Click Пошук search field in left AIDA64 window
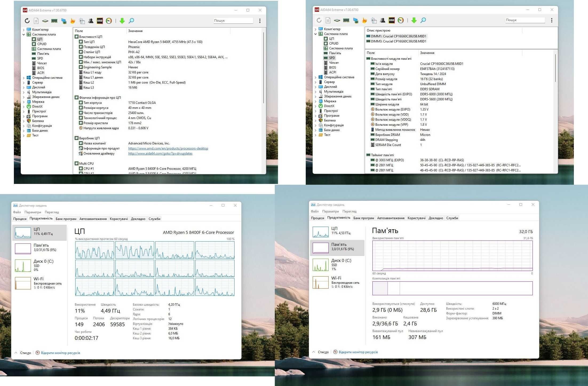Viewport: 588px width, 386px height. click(x=233, y=21)
